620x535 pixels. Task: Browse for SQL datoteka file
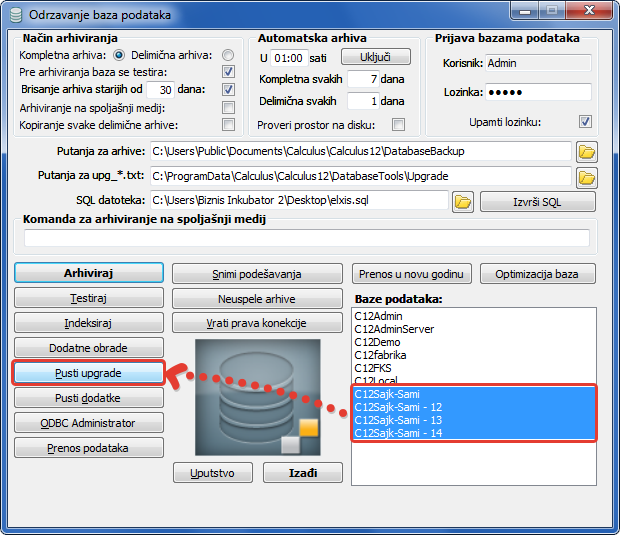(x=462, y=202)
